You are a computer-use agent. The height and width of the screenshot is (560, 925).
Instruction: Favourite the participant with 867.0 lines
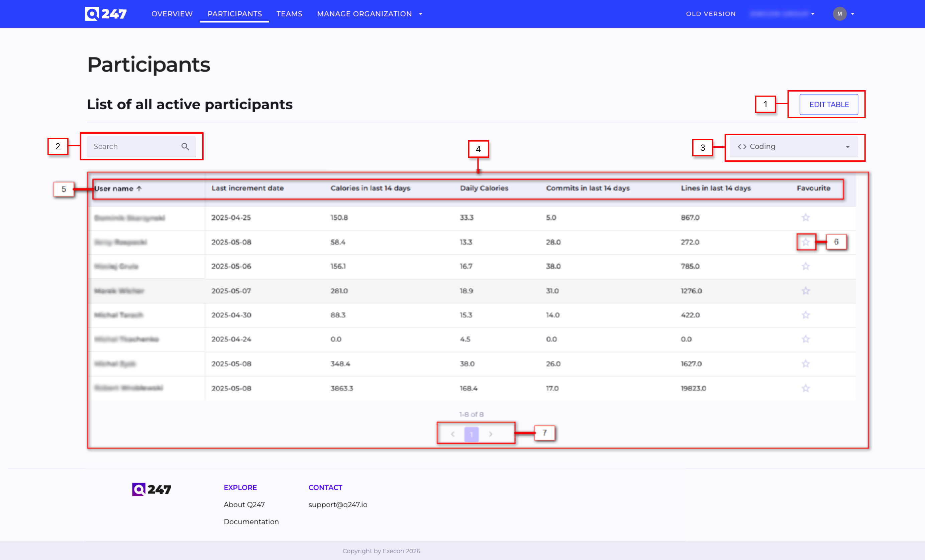coord(806,218)
